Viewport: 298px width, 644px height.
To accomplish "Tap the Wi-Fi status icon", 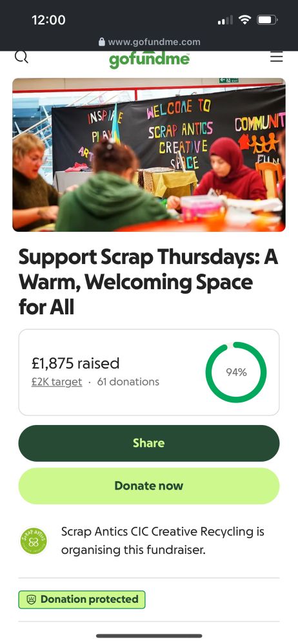I will (246, 20).
